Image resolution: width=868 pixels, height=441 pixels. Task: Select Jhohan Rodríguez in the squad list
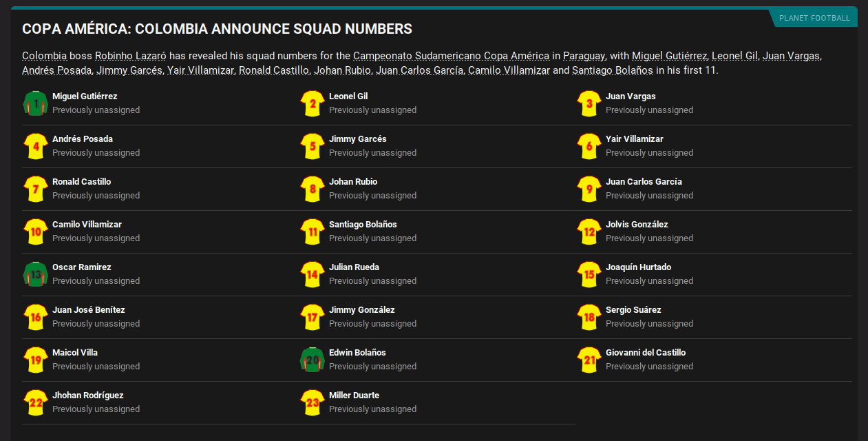(x=87, y=396)
